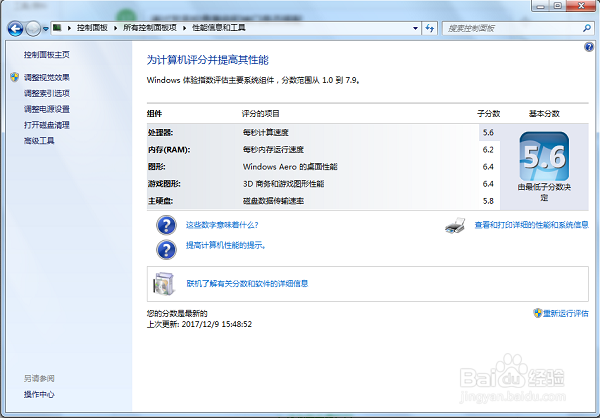This screenshot has height=418, width=600.
Task: Open 高级工具 link
Action: click(x=39, y=140)
